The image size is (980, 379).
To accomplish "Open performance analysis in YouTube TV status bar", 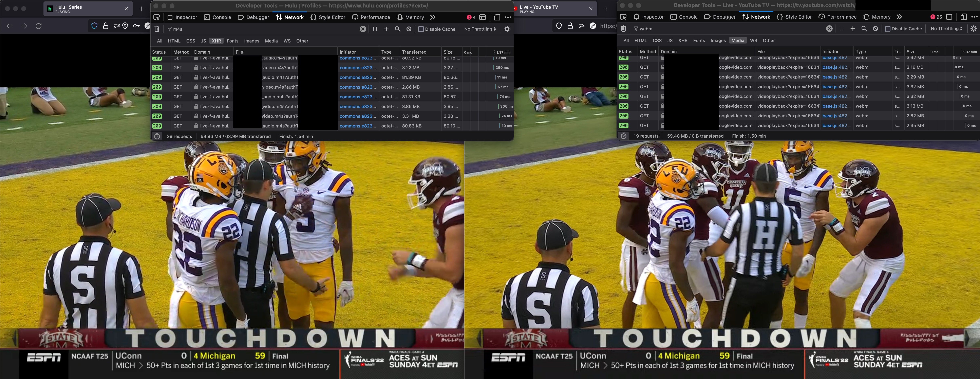I will click(x=624, y=136).
